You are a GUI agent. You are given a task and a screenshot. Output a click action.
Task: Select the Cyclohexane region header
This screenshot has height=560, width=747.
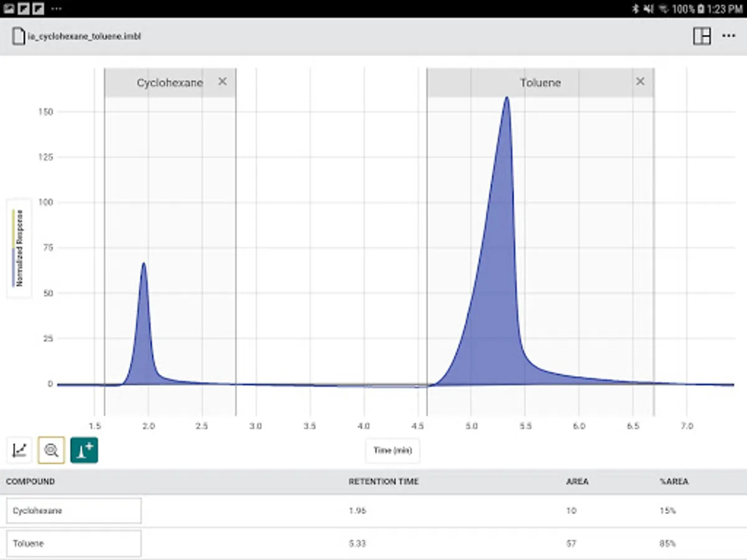pyautogui.click(x=170, y=82)
